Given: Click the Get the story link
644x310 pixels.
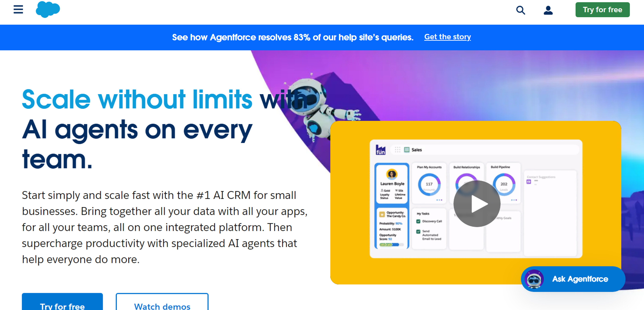Looking at the screenshot, I should coord(447,37).
